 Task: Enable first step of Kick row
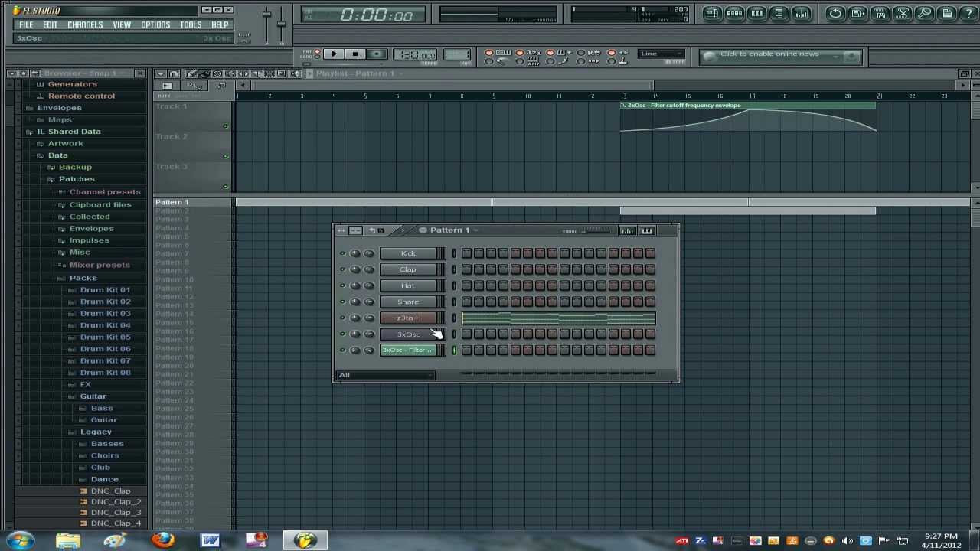point(466,253)
